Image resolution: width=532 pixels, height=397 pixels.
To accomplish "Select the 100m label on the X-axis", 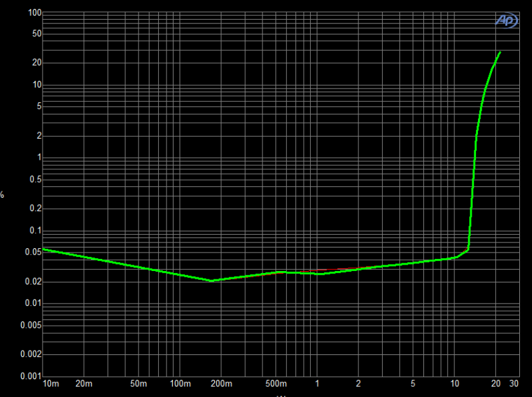I will [181, 384].
